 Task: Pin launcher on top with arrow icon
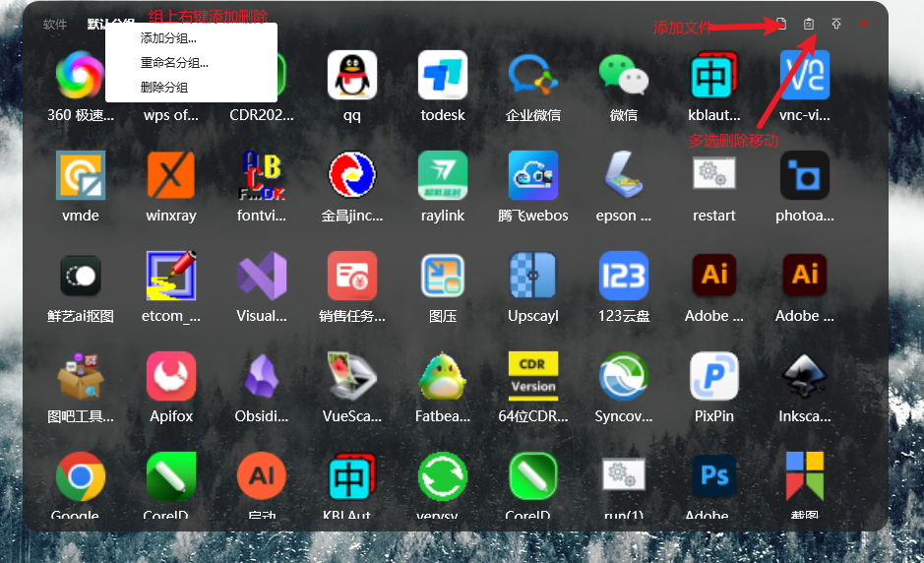(x=836, y=24)
